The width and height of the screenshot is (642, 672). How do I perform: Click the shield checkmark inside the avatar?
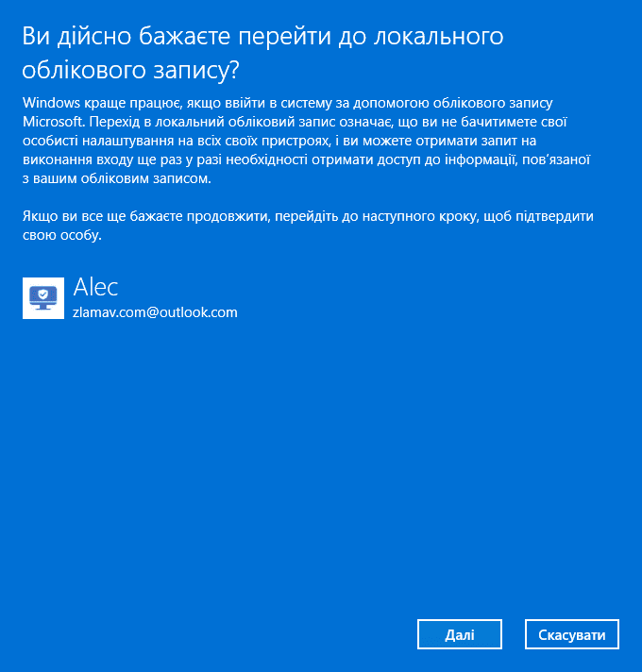point(42,294)
